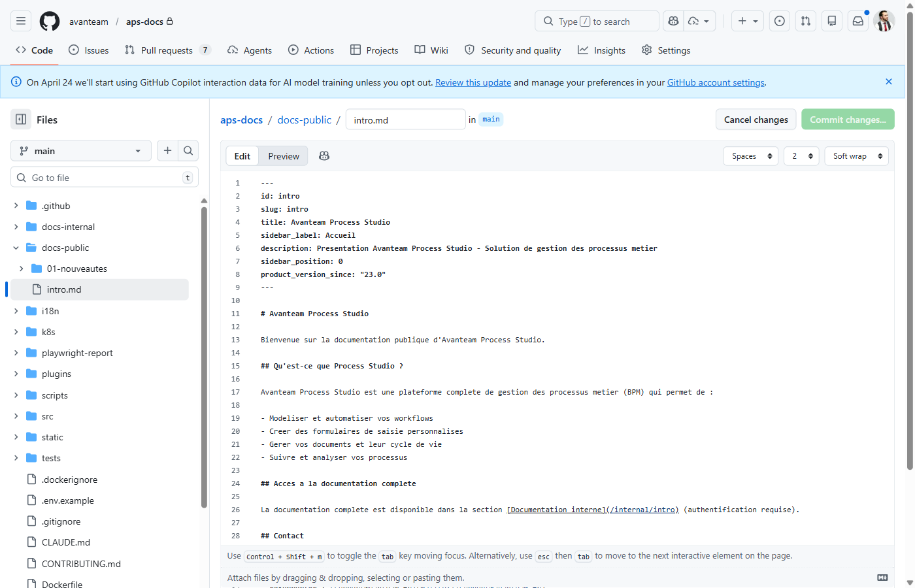Click the saved items bookmark icon
Screen dimensions: 915x588
[831, 21]
